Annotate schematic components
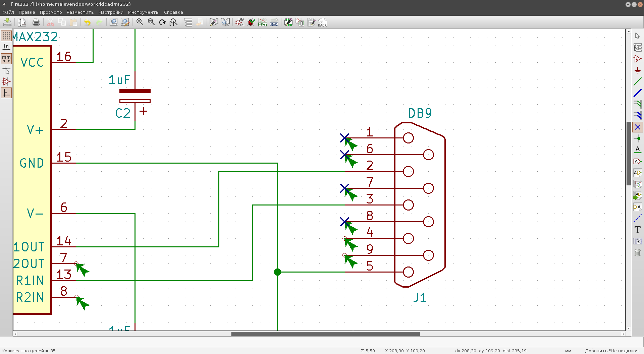644x354 pixels. click(x=240, y=22)
